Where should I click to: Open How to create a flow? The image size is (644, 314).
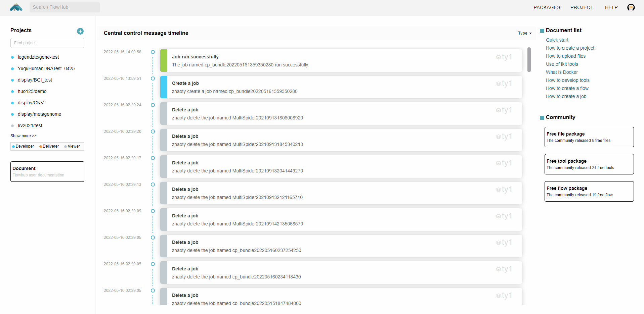click(x=567, y=88)
